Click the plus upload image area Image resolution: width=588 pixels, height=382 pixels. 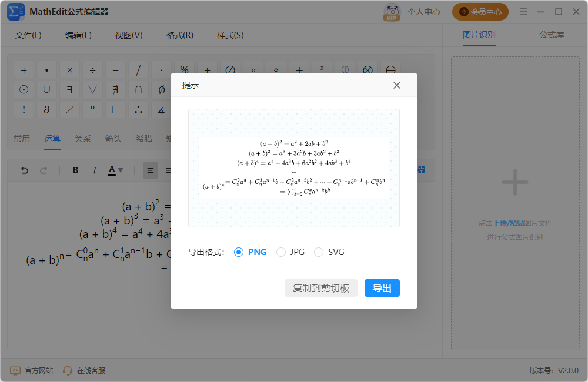[515, 182]
